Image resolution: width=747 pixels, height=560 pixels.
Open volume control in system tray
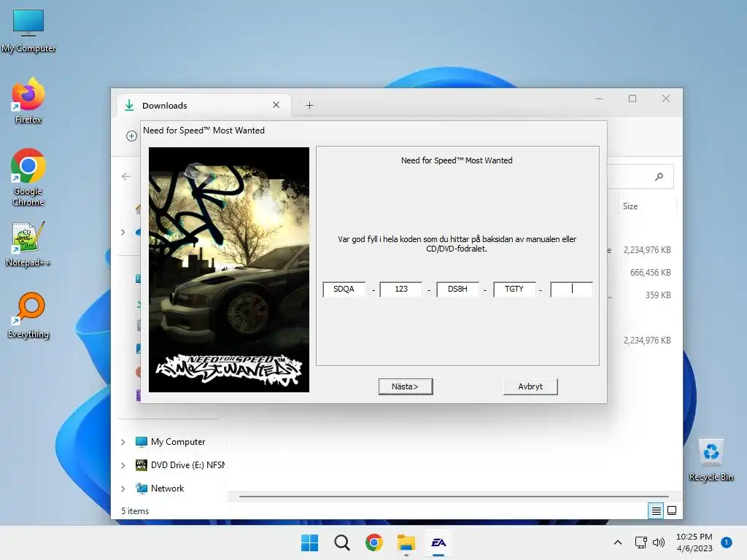(659, 542)
